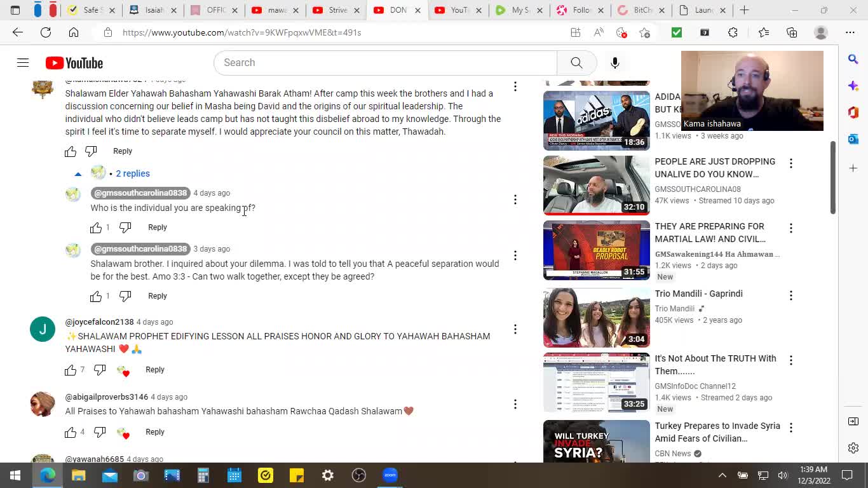The height and width of the screenshot is (488, 868).
Task: Start voice search with microphone icon
Action: 614,63
